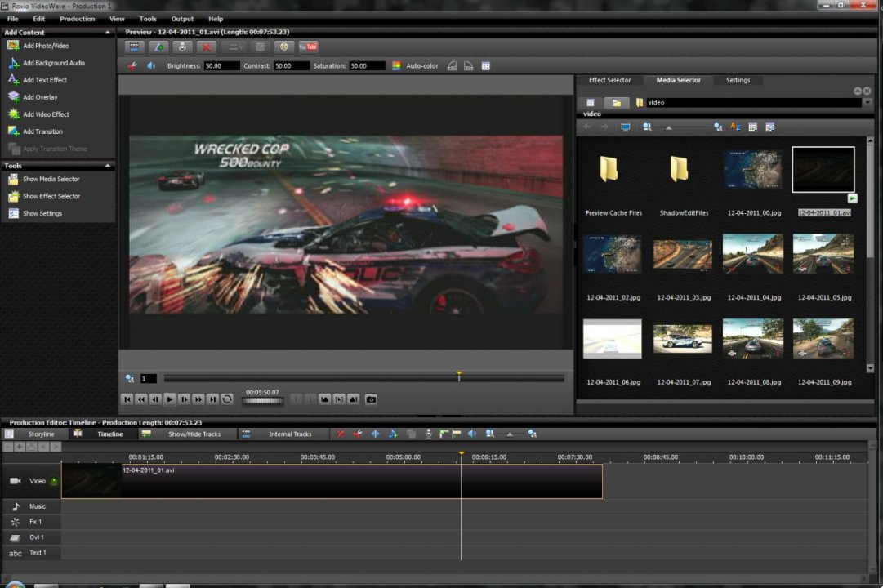Click the timeline zoom slider handle
Image resolution: width=883 pixels, height=588 pixels.
coord(510,434)
